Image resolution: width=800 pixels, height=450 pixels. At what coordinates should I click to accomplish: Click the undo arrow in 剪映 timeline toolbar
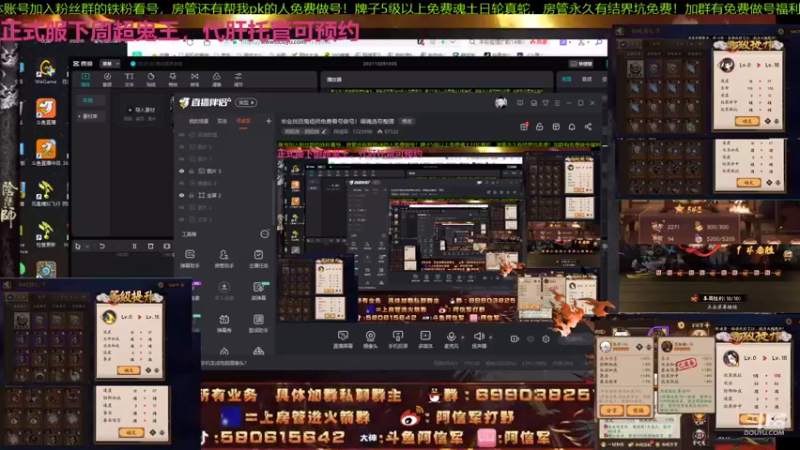(x=102, y=246)
